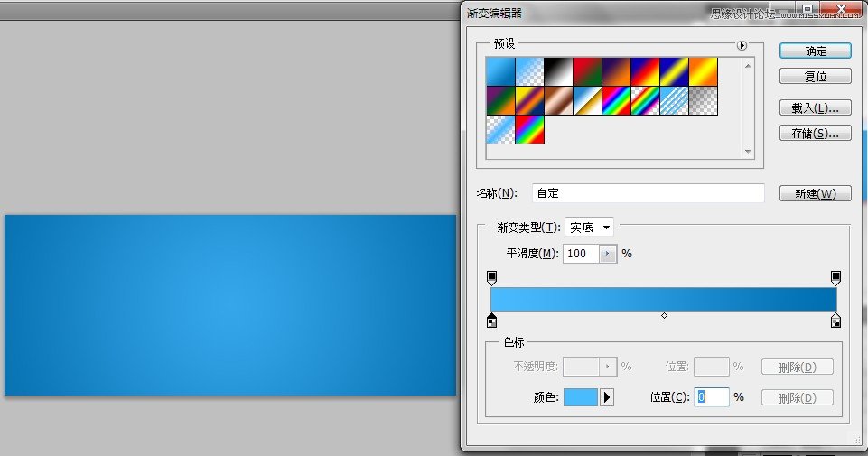The width and height of the screenshot is (868, 456).
Task: Pick the copper gradient preset
Action: (x=558, y=100)
